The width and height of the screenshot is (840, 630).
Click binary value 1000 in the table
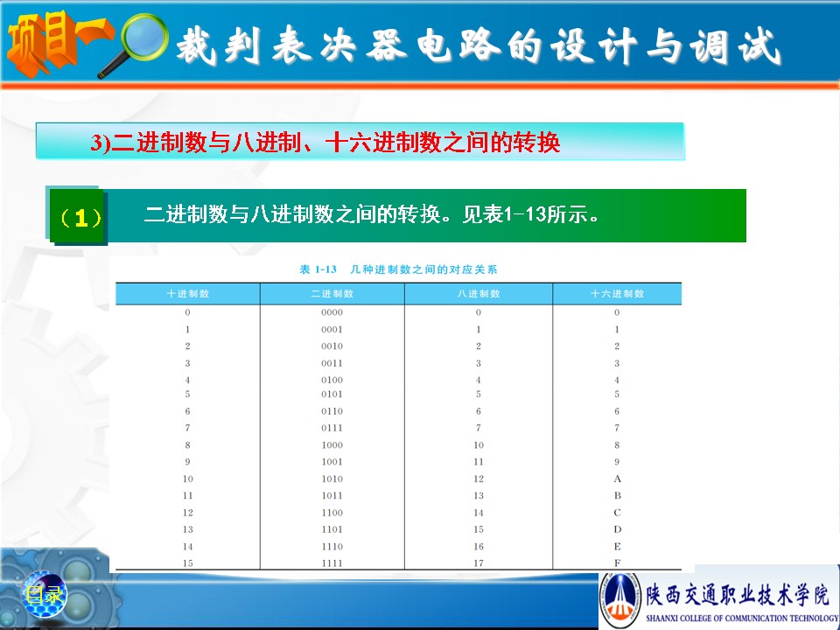tap(332, 445)
